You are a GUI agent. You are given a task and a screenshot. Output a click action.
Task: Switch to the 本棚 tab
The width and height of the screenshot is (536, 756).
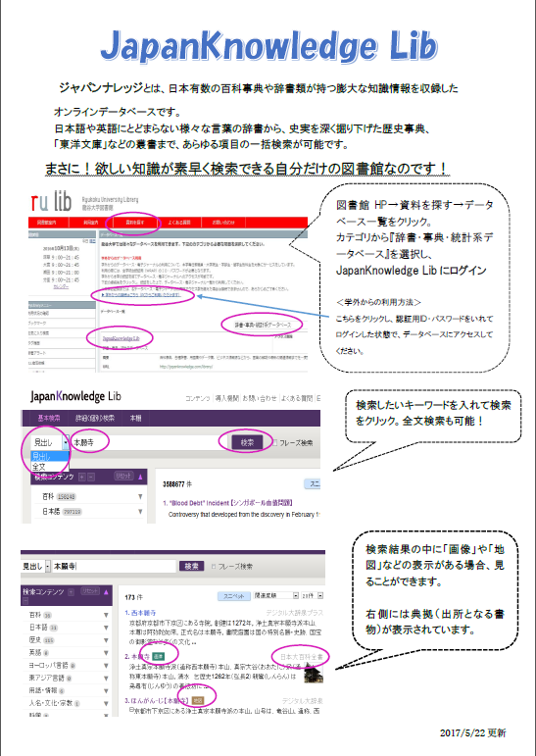135,418
